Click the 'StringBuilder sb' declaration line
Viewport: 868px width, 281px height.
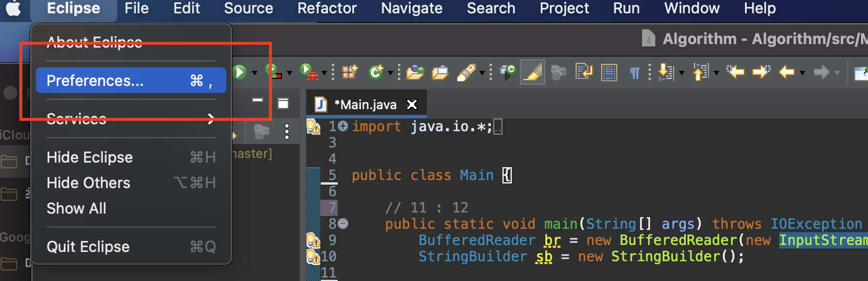point(581,256)
